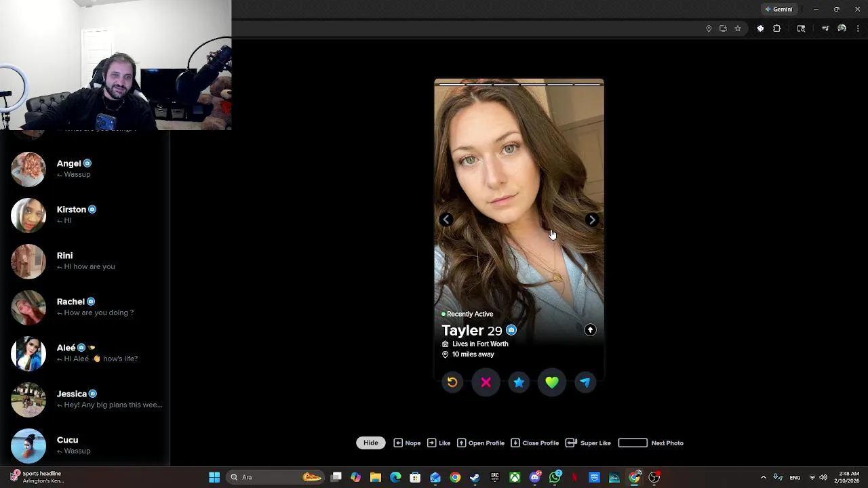Image resolution: width=868 pixels, height=488 pixels.
Task: Open the conversation with Rachel
Action: coord(85,307)
